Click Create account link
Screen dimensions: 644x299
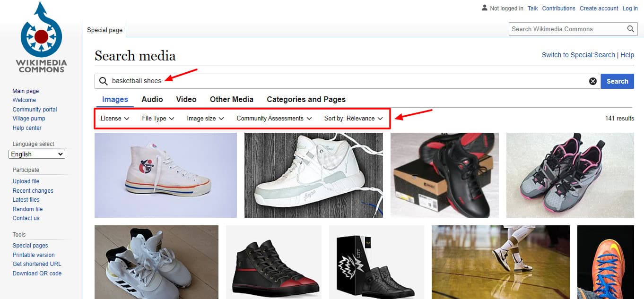[599, 9]
